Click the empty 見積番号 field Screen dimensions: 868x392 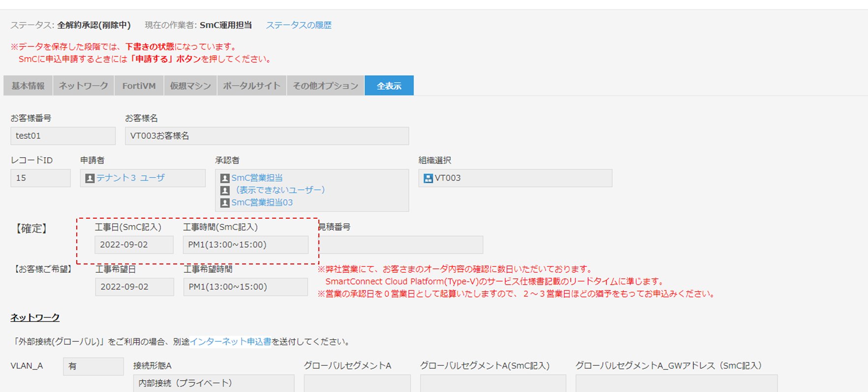402,245
